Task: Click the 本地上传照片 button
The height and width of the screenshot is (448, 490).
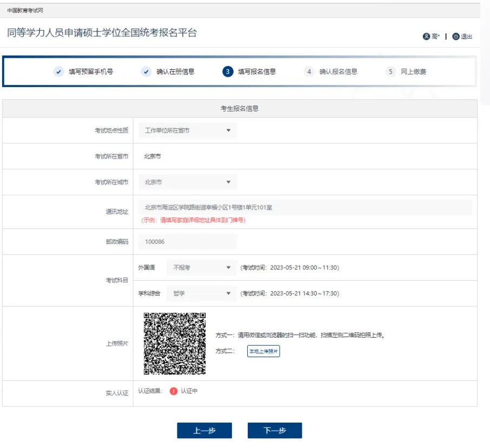Action: pos(263,352)
